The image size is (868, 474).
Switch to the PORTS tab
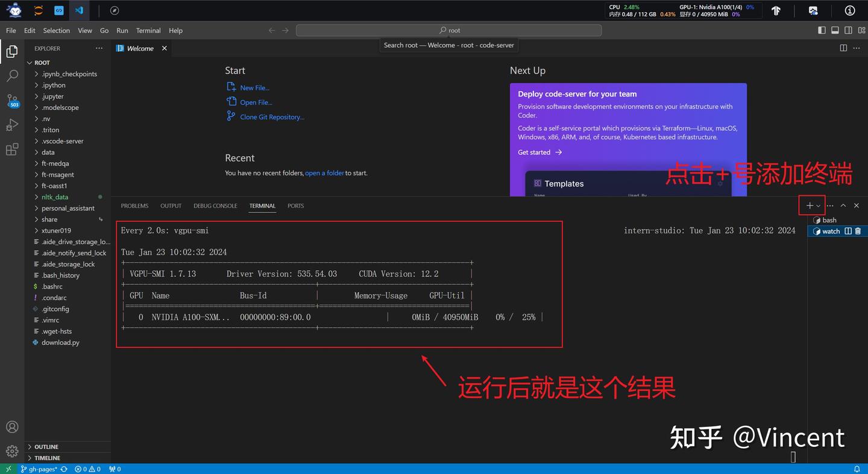295,206
